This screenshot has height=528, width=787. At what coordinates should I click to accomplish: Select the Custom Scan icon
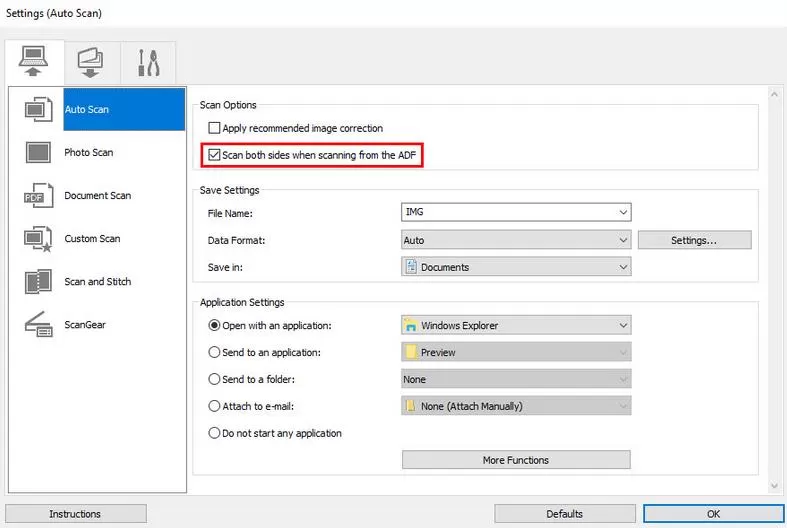tap(38, 238)
